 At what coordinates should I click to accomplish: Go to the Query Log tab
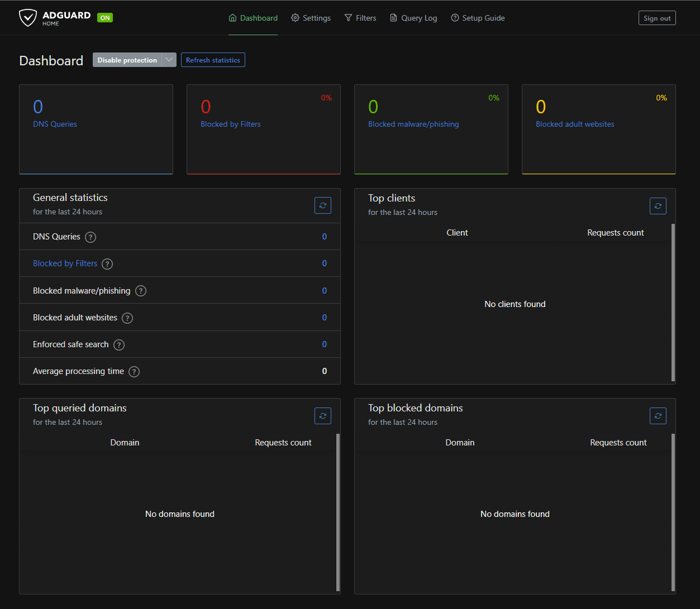click(413, 18)
